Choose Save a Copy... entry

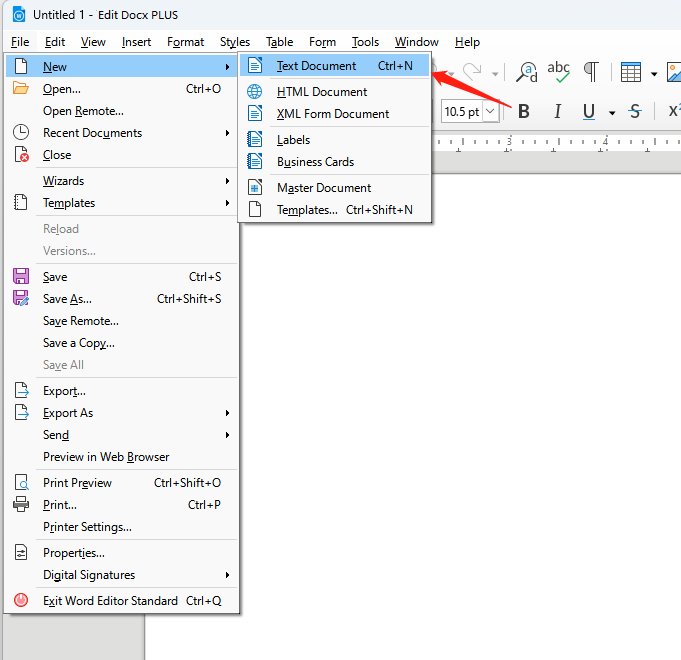tap(122, 343)
